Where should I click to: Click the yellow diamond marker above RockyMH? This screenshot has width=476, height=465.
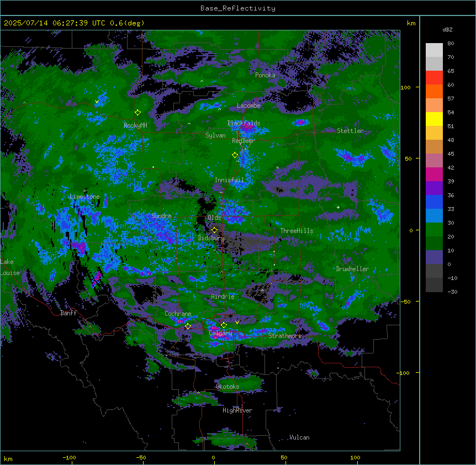pyautogui.click(x=137, y=113)
